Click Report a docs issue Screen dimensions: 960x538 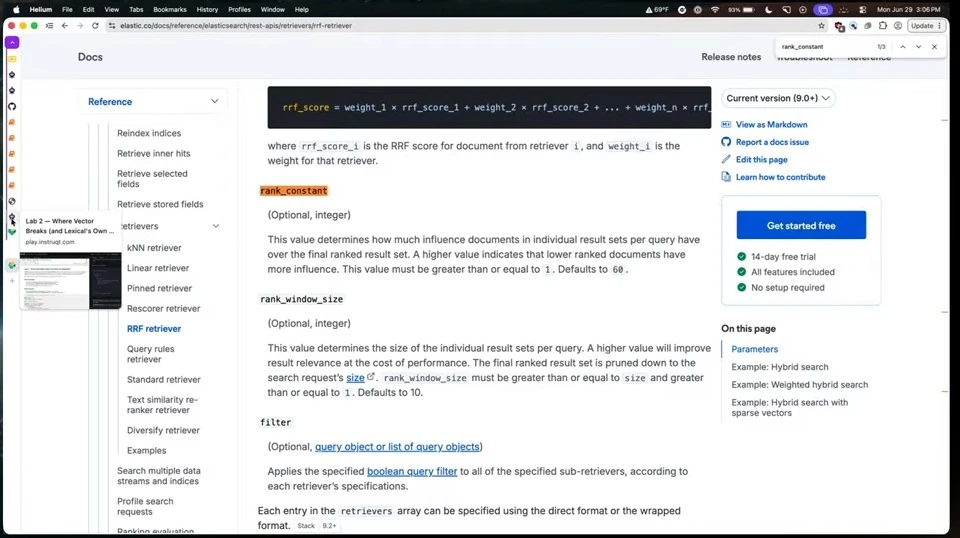[771, 142]
